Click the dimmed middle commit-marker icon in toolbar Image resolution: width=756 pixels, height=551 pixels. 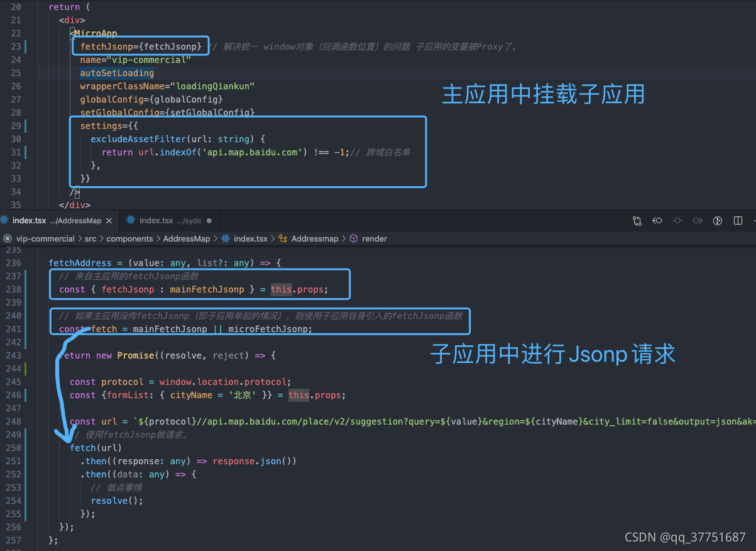click(677, 221)
